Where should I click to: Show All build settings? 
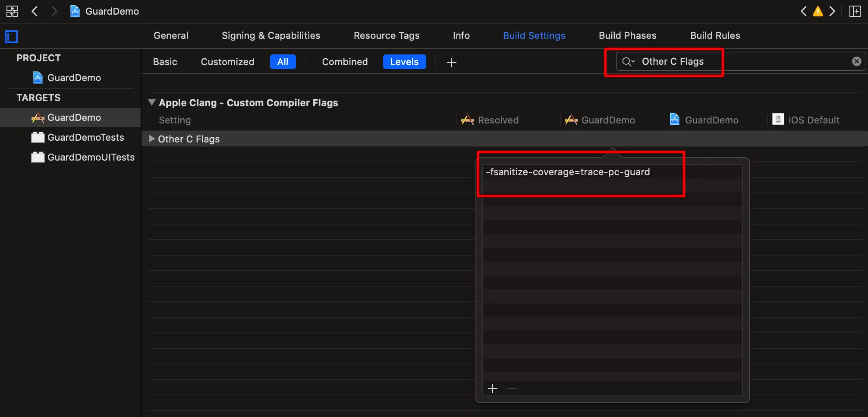point(283,62)
